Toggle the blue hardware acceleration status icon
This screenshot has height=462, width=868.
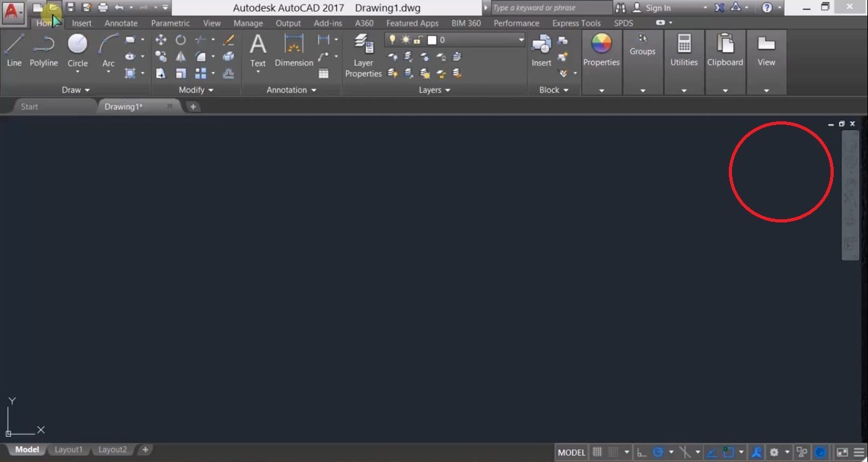(820, 452)
